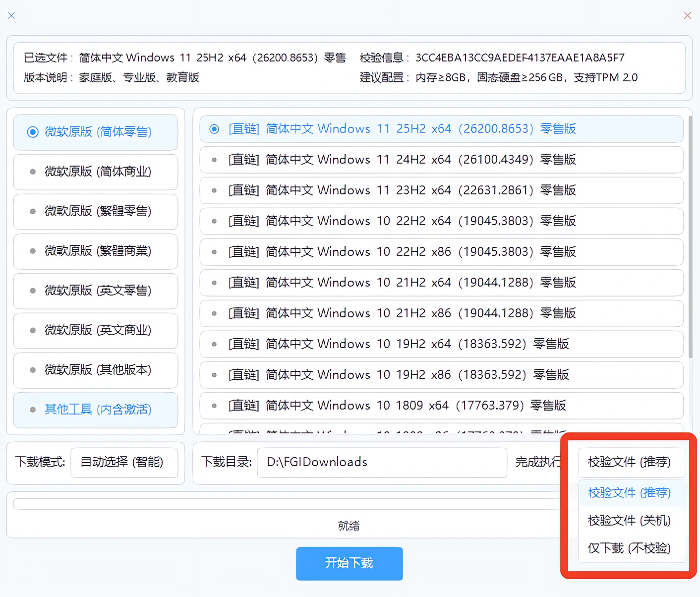The image size is (700, 597).
Task: Choose Windows 10 22H2 x64 (19045.3803) 零售版
Action: [x=441, y=221]
